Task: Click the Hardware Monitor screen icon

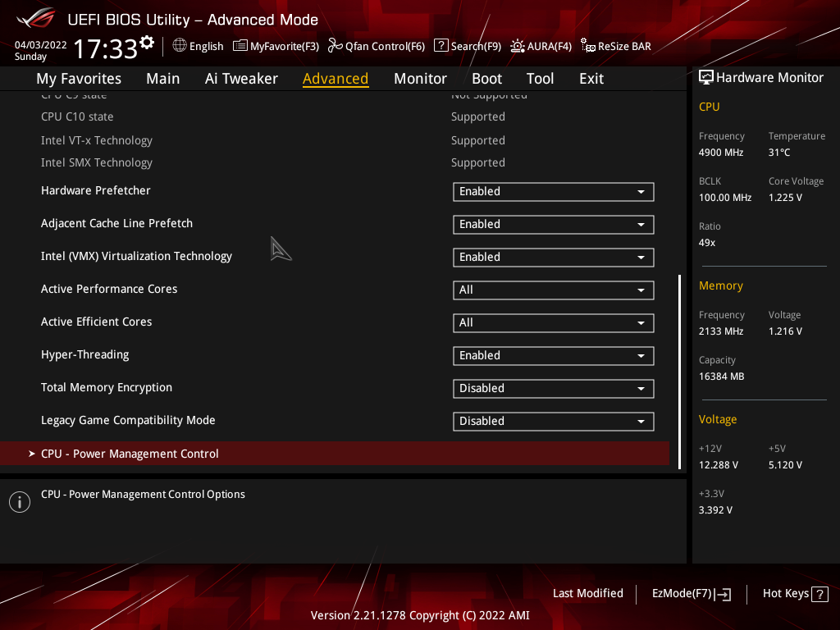Action: pos(706,78)
